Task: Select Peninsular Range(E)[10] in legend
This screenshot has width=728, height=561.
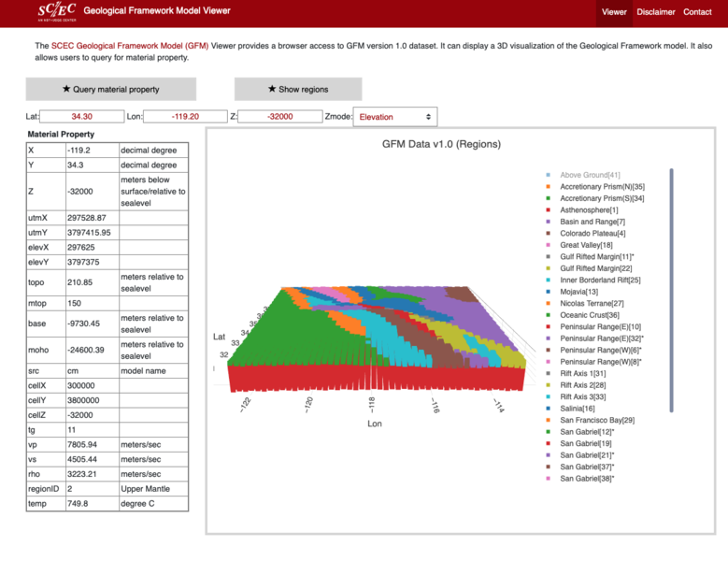Action: [x=593, y=326]
